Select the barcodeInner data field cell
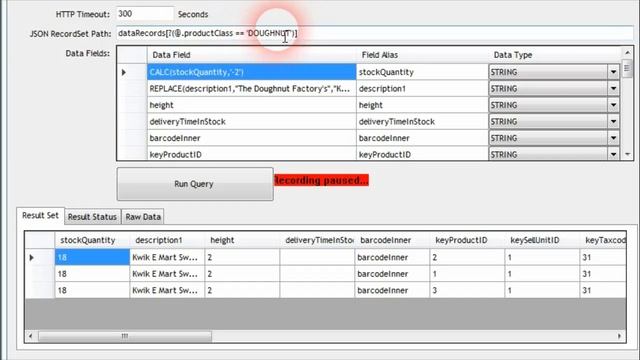This screenshot has height=360, width=640. (251, 138)
